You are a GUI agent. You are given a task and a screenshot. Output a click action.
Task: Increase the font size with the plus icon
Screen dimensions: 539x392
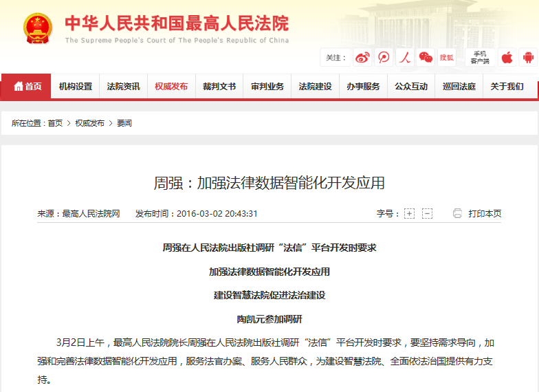410,213
